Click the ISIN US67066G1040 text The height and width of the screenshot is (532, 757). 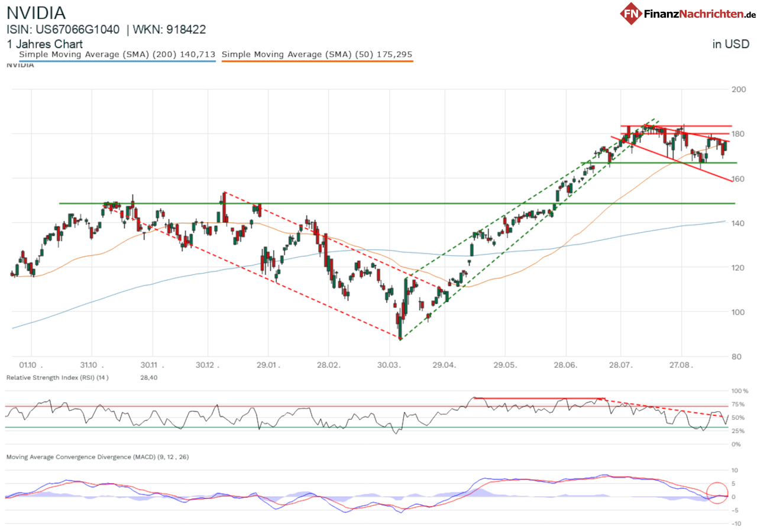click(63, 30)
